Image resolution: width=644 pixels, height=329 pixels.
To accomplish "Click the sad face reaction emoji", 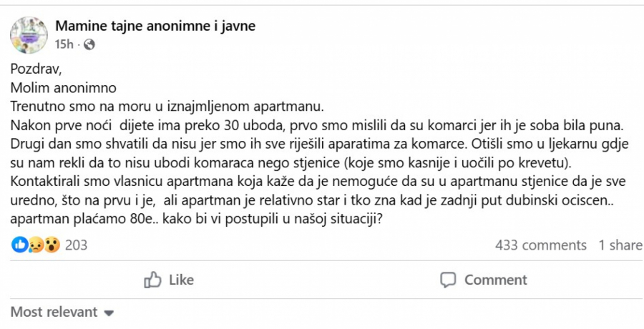I will (34, 245).
